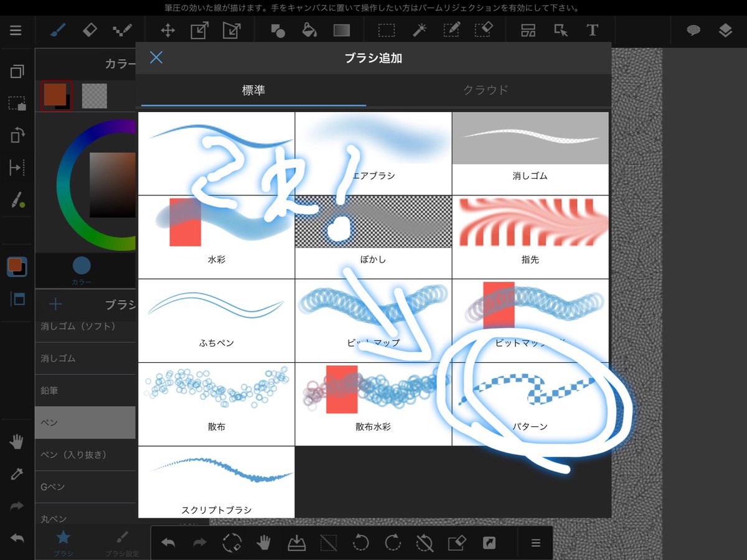Tap the transparent color swatch
Viewport: 747px width, 560px height.
[x=95, y=96]
